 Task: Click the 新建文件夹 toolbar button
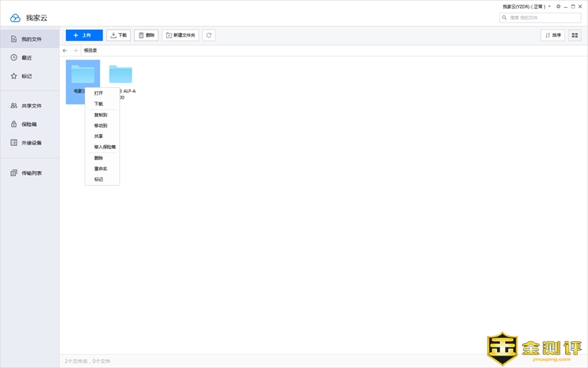point(180,35)
